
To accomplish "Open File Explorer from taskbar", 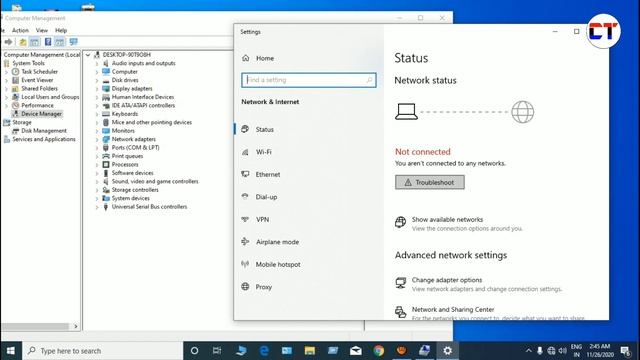I will pos(310,351).
